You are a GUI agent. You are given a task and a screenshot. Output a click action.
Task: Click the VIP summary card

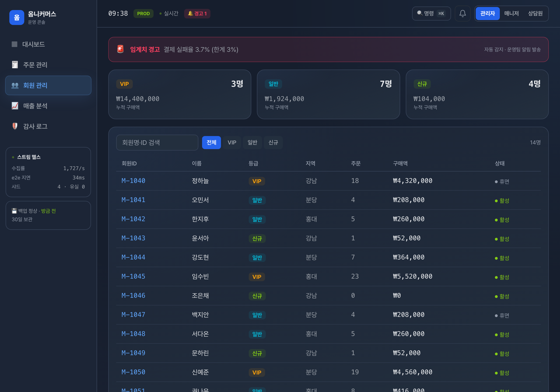tap(180, 94)
